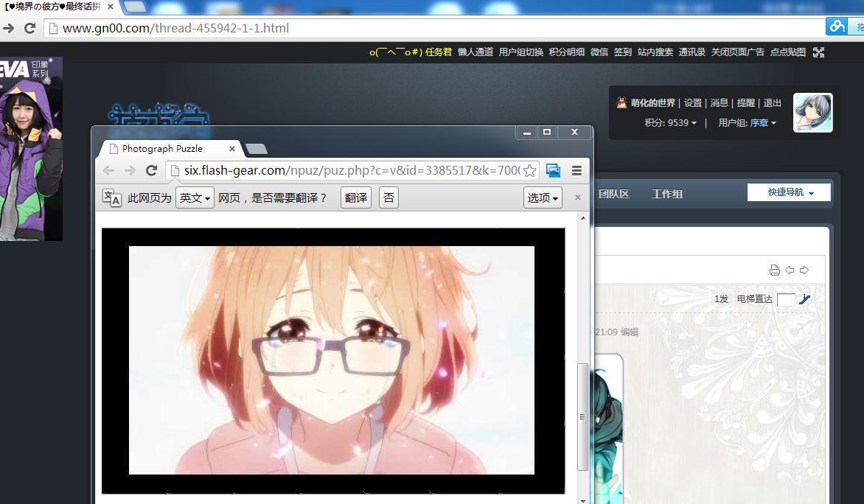Click the translate icon on the translation bar
Viewport: 864px width, 504px height.
pyautogui.click(x=111, y=197)
